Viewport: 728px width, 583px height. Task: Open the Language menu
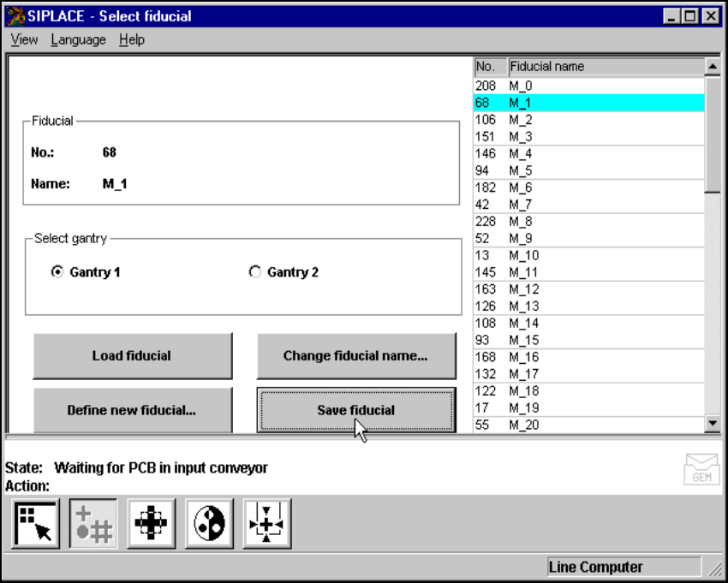point(79,40)
